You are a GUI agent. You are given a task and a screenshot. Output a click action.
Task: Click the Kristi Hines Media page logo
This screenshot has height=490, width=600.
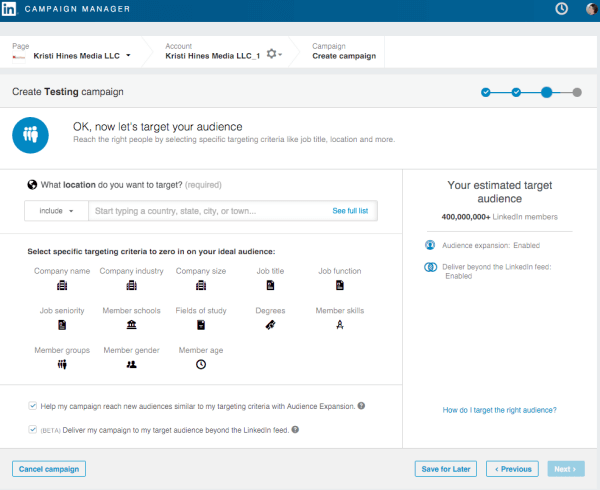19,57
